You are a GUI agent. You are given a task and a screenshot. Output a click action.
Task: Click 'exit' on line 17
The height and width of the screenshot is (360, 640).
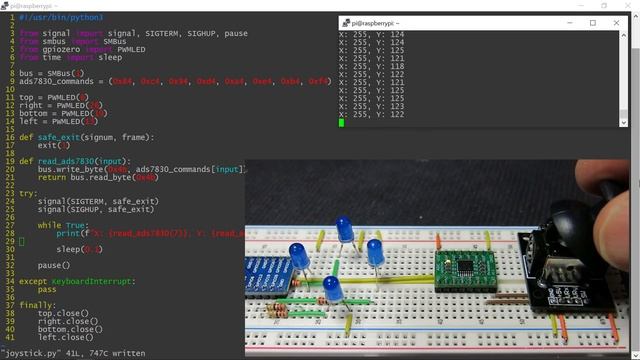point(47,145)
